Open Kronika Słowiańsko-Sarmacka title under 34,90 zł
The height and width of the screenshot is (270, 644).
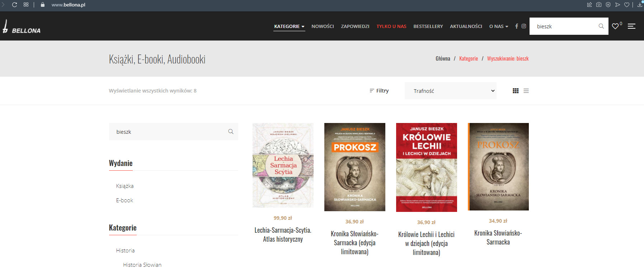[x=498, y=237]
